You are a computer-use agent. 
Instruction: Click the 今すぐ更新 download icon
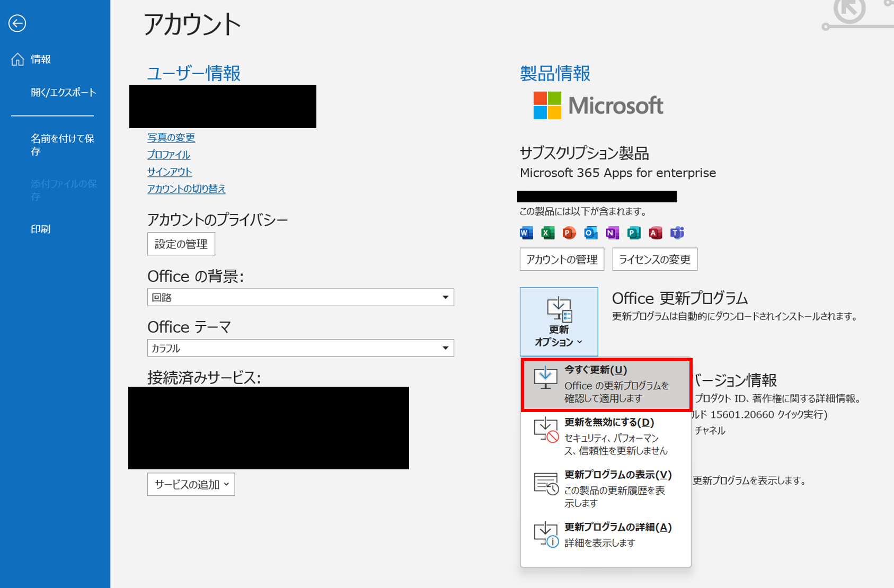pyautogui.click(x=545, y=378)
